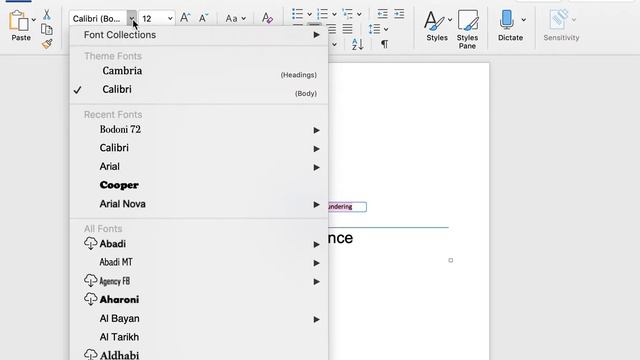Open the font size dropdown arrow

pyautogui.click(x=170, y=18)
